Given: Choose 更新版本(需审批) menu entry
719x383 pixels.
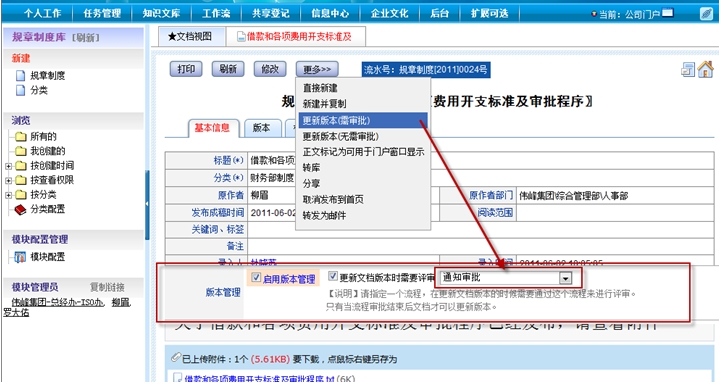Looking at the screenshot, I should [363, 121].
